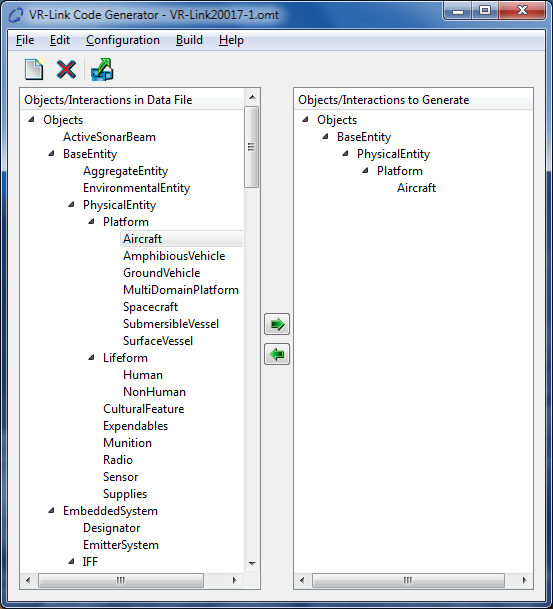Collapse BaseEntity node in Data File tree
Image resolution: width=553 pixels, height=609 pixels.
click(x=52, y=154)
